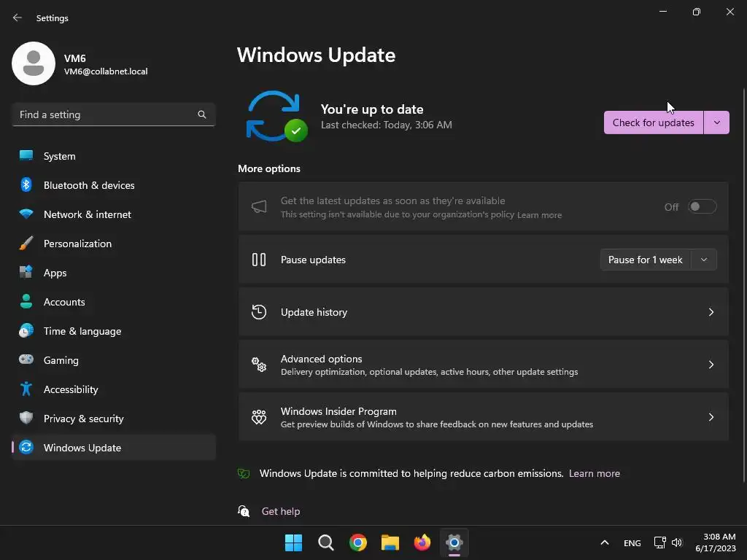This screenshot has height=560, width=747.
Task: Click the More options heading
Action: [x=269, y=168]
